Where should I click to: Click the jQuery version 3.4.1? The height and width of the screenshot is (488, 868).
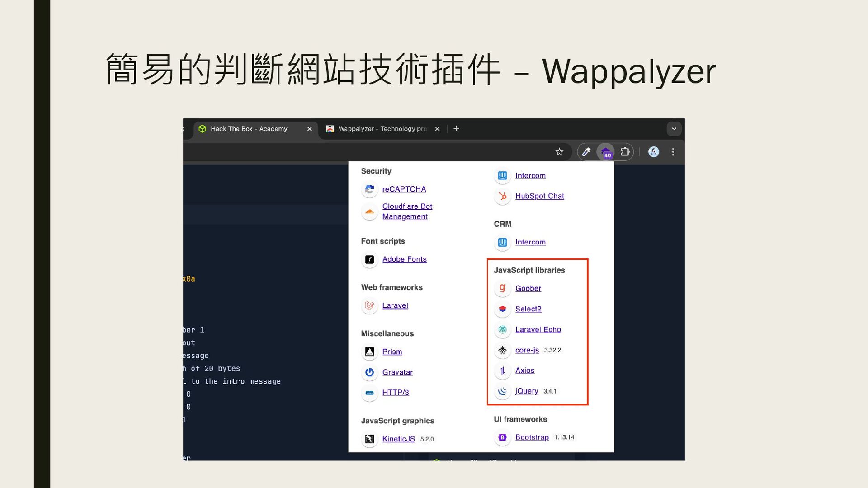click(550, 391)
